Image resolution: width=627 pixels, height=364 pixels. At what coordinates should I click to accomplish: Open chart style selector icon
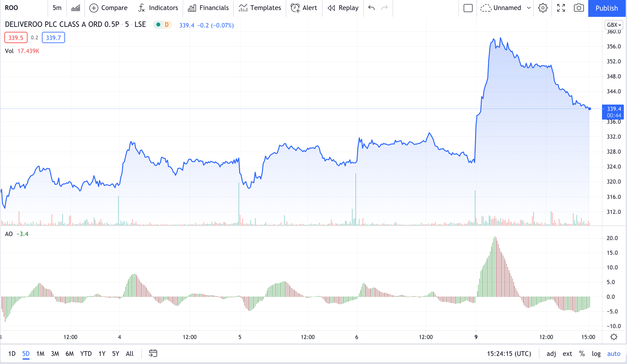click(x=75, y=8)
